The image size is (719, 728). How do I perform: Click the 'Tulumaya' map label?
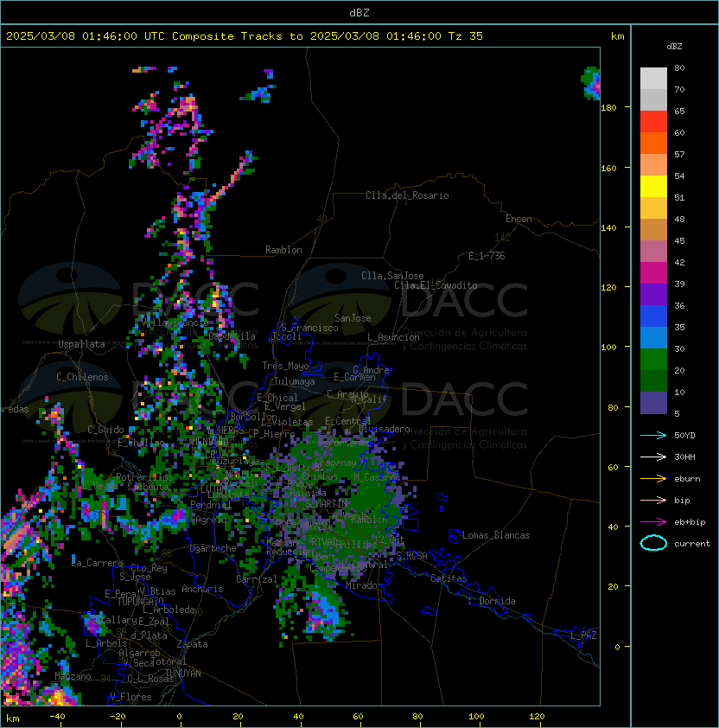coord(295,381)
